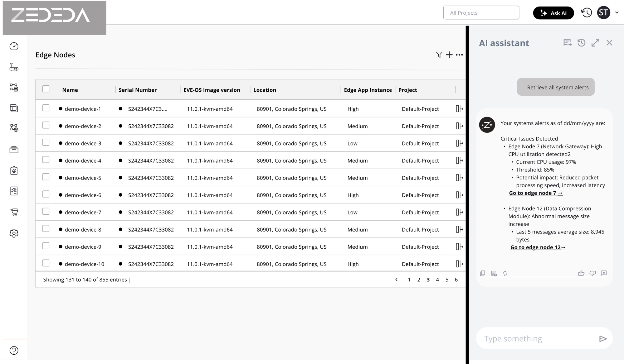Open settings gear in left sidebar

pyautogui.click(x=14, y=233)
